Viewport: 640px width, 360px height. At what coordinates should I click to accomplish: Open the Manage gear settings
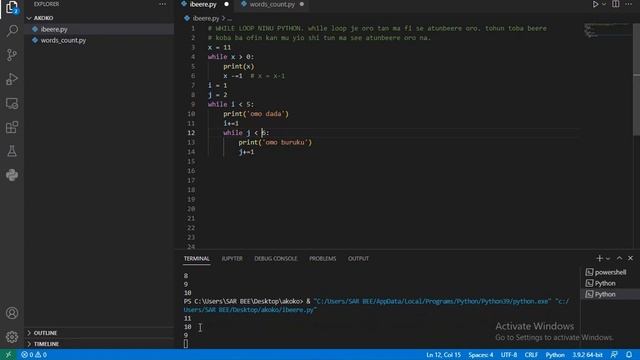pyautogui.click(x=12, y=337)
